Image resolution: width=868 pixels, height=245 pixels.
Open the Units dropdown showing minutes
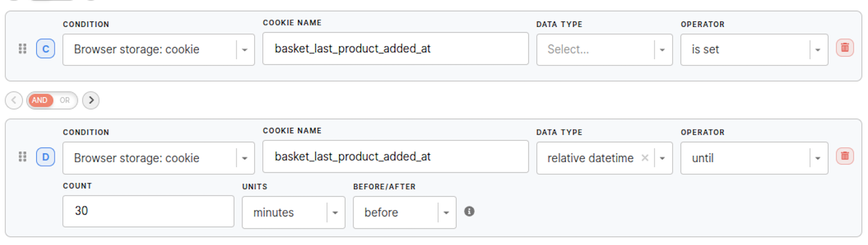[x=293, y=212]
